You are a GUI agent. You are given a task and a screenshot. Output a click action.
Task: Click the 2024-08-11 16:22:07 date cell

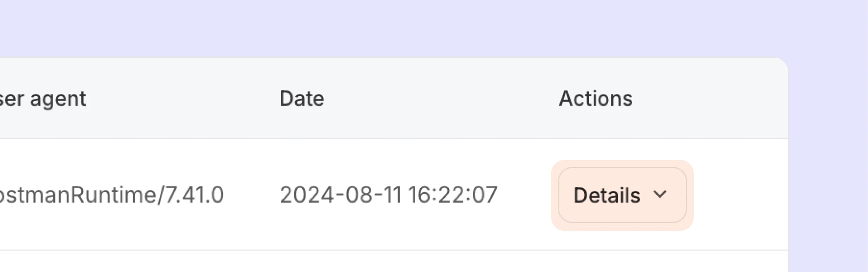pyautogui.click(x=388, y=195)
